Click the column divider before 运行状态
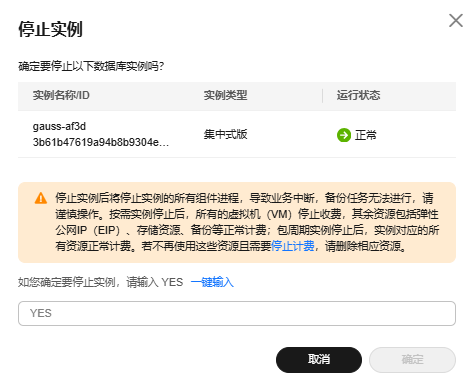 click(322, 96)
